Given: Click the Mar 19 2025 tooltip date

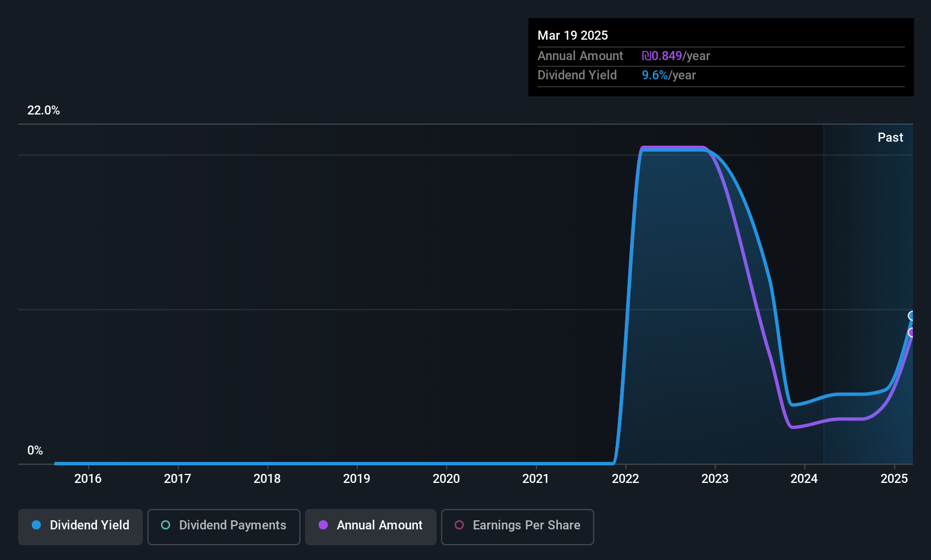Looking at the screenshot, I should click(573, 36).
